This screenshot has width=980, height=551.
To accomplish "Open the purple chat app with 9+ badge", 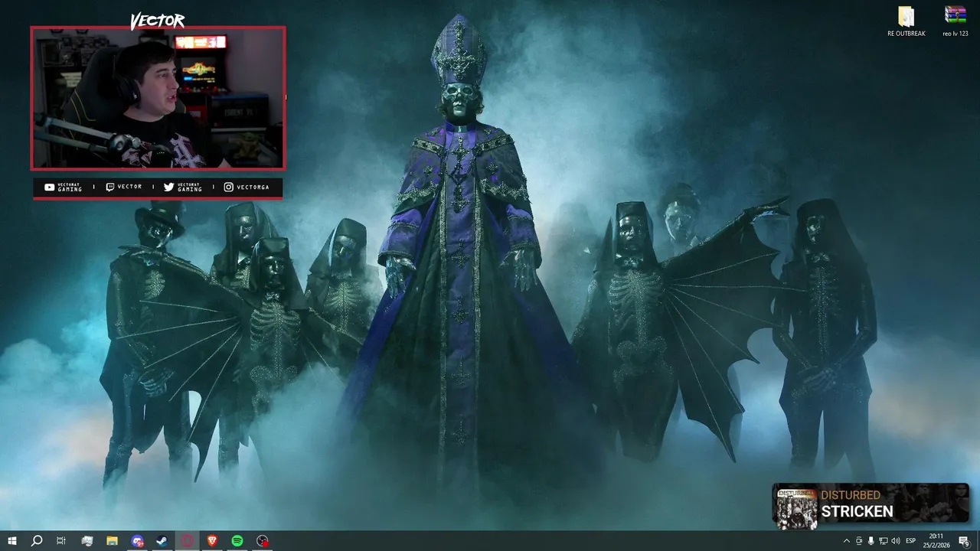I will click(137, 541).
